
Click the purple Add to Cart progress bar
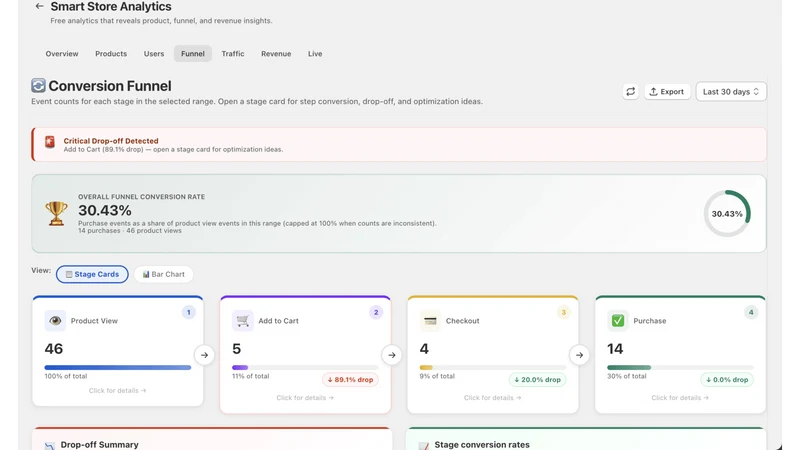[240, 367]
